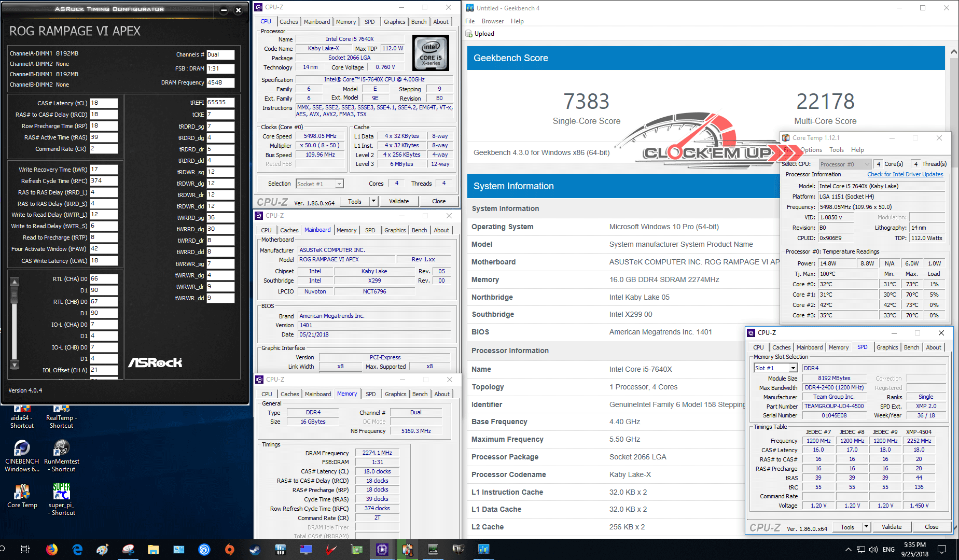The width and height of the screenshot is (959, 560).
Task: Click the tREFI value field
Action: click(x=220, y=103)
